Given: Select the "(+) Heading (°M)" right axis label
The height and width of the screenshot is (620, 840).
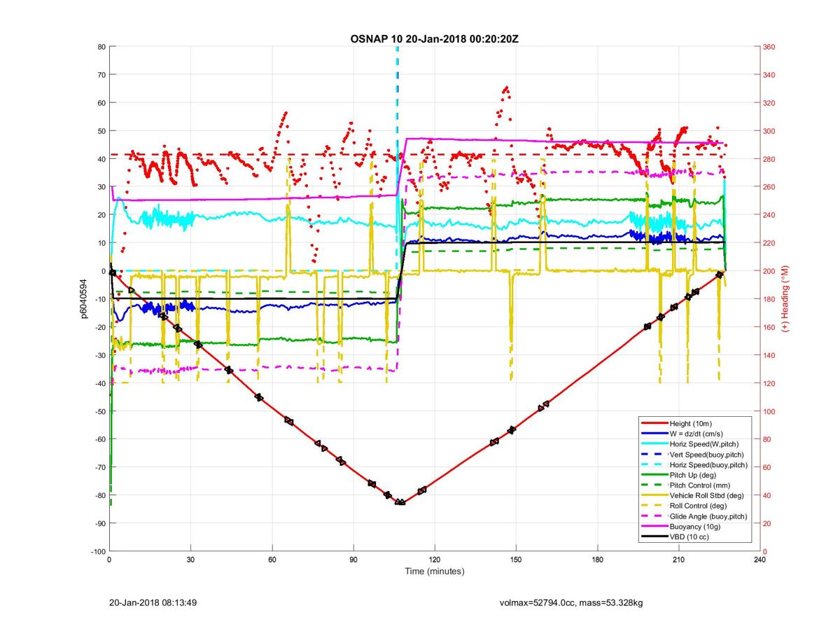Looking at the screenshot, I should point(786,299).
